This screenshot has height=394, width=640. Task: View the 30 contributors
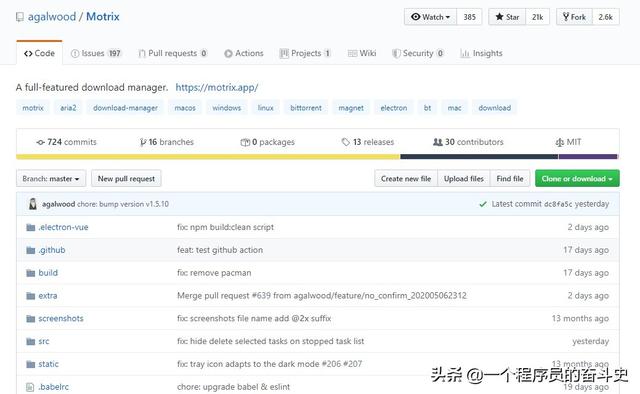pyautogui.click(x=468, y=142)
